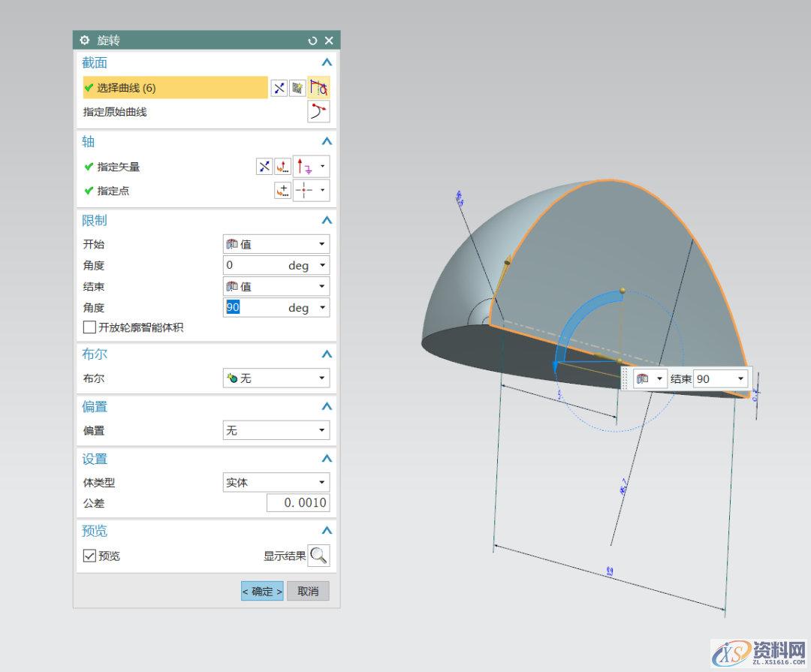The width and height of the screenshot is (811, 672).
Task: Click the 公差 tolerance input field
Action: pyautogui.click(x=297, y=503)
